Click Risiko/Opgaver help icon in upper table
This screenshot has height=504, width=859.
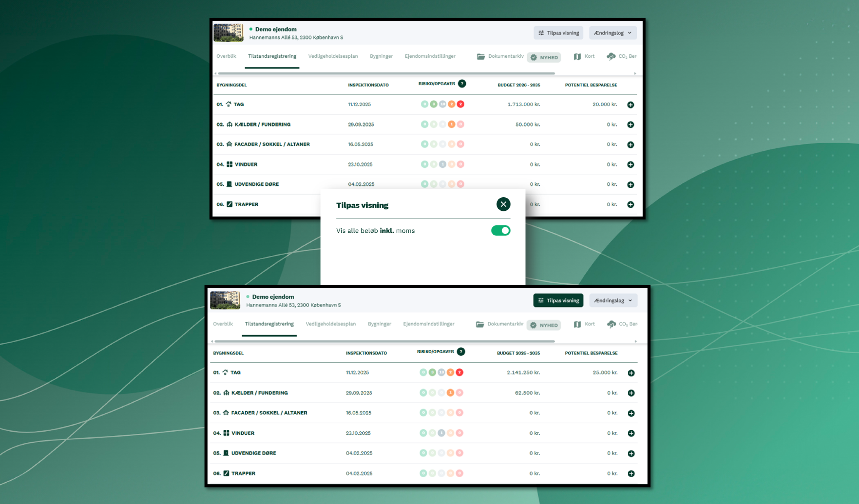pos(462,84)
